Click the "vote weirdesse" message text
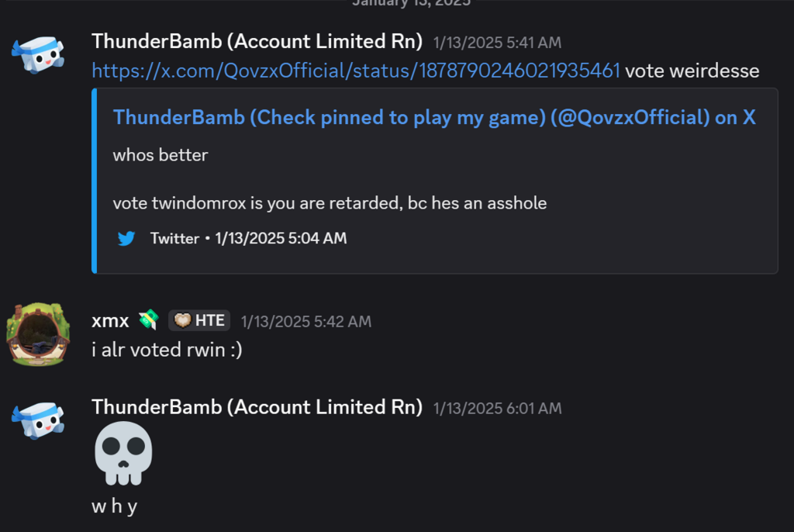 [x=692, y=71]
